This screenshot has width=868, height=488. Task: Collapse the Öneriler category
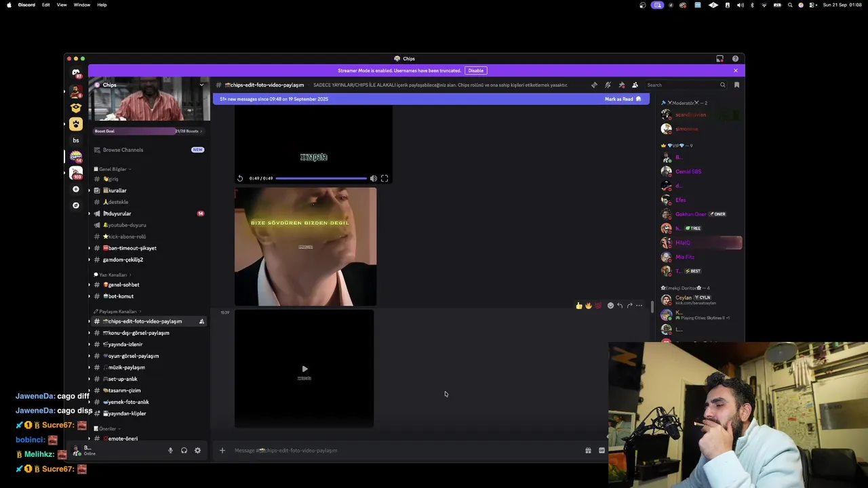tap(107, 428)
